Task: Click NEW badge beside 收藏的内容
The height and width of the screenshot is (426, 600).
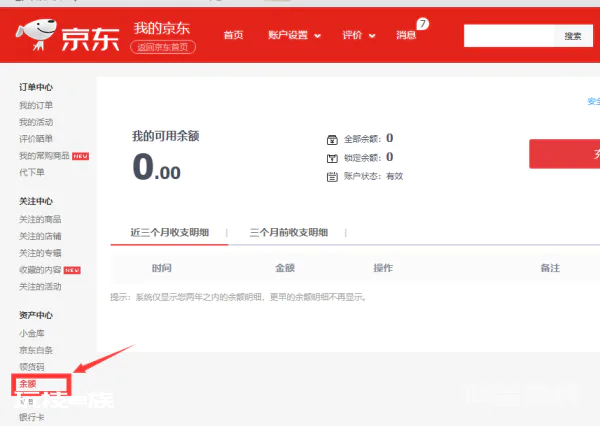Action: [x=72, y=270]
